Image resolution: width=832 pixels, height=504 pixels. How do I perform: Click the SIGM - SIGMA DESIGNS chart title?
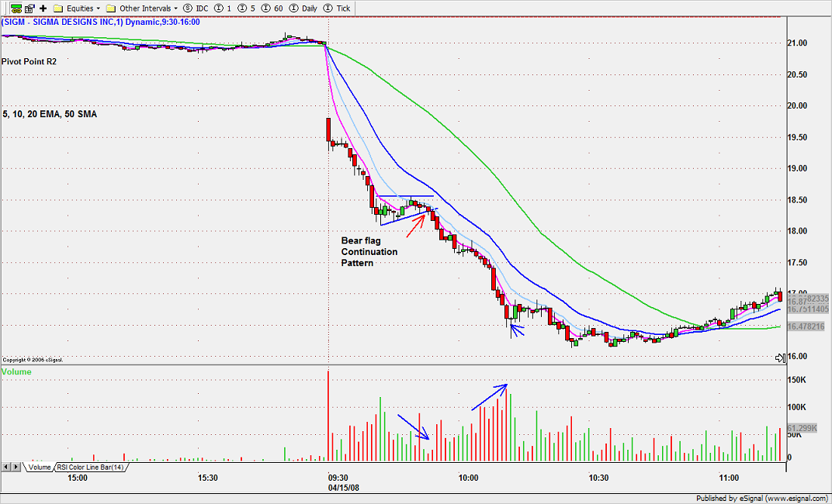click(x=101, y=22)
